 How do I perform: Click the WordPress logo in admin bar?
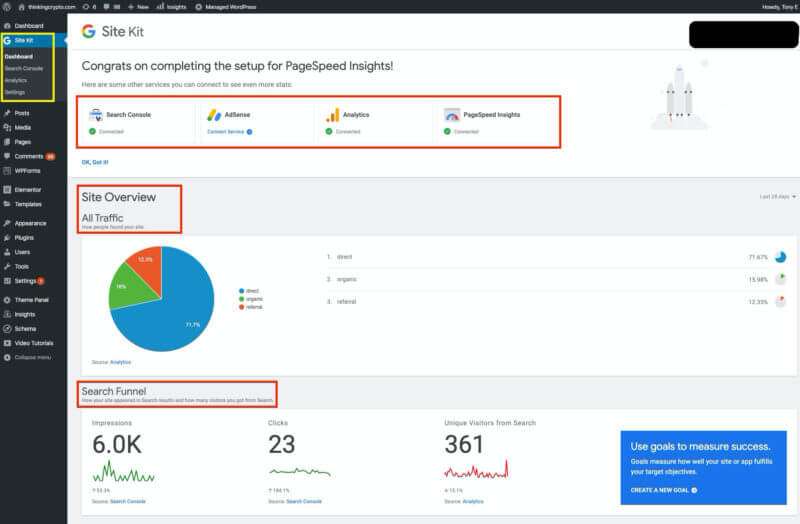coord(7,6)
